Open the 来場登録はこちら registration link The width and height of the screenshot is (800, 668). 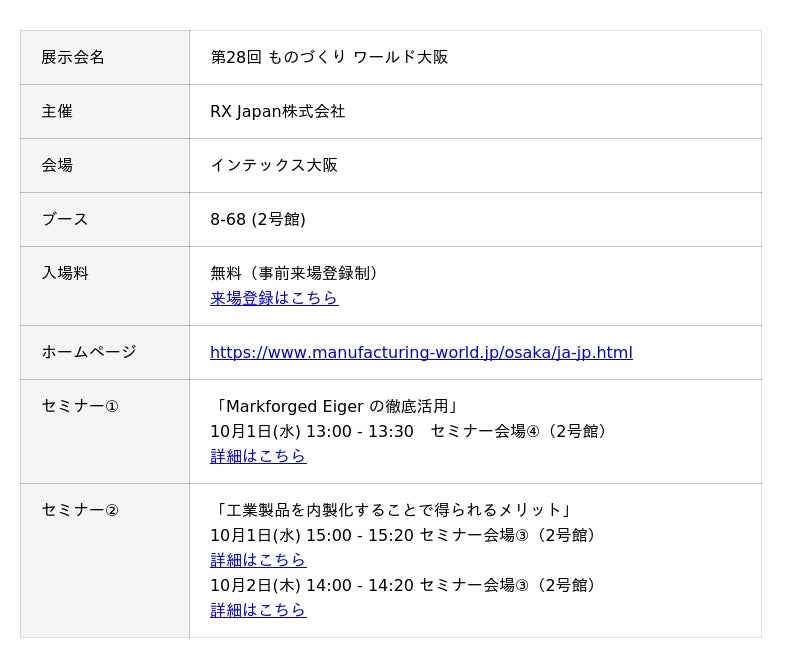[x=273, y=298]
